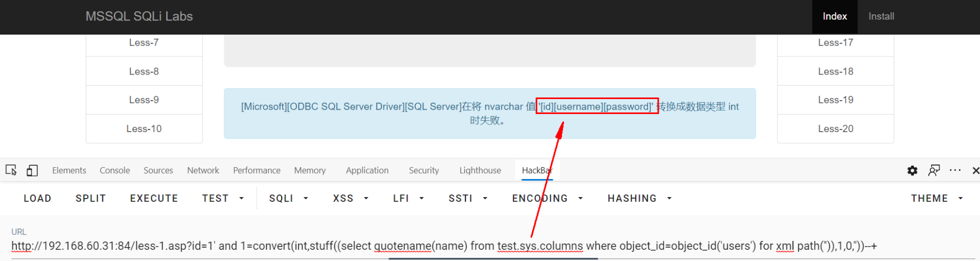This screenshot has width=980, height=261.
Task: Click the HackBar SPLIT button
Action: (91, 198)
